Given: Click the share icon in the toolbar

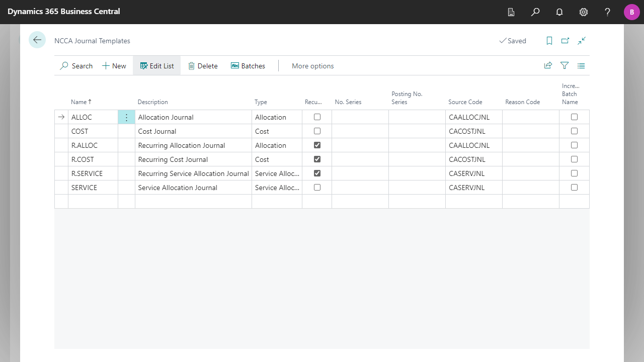Looking at the screenshot, I should coord(548,65).
